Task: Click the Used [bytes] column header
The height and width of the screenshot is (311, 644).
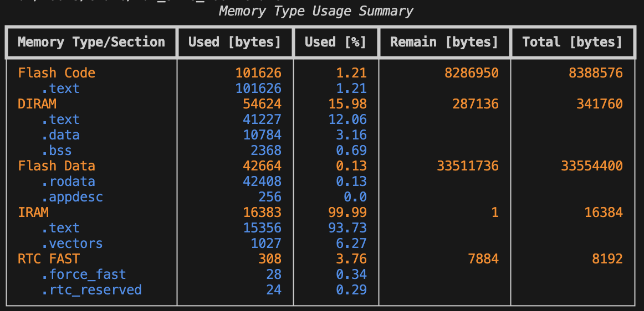Action: (x=234, y=42)
